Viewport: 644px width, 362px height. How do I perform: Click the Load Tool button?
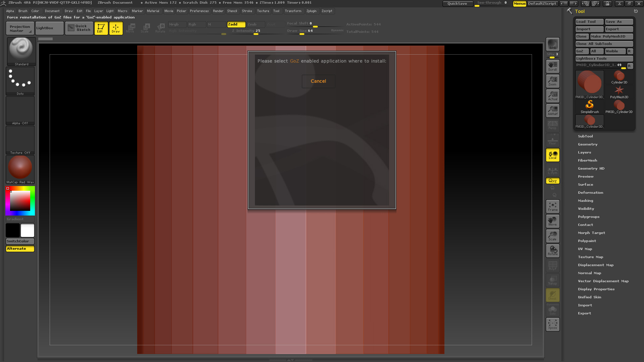coord(589,22)
